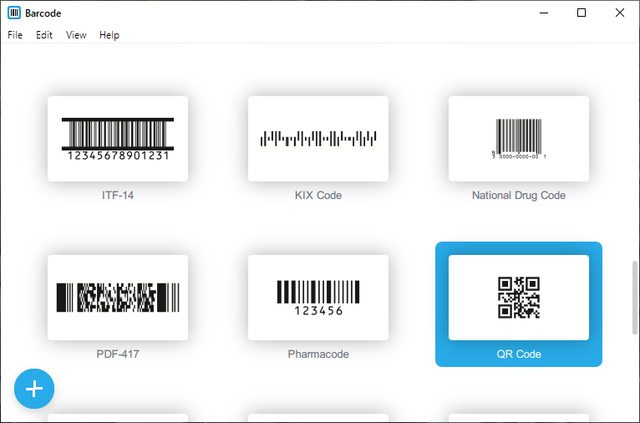
Task: Click the blue plus add button
Action: pos(34,388)
